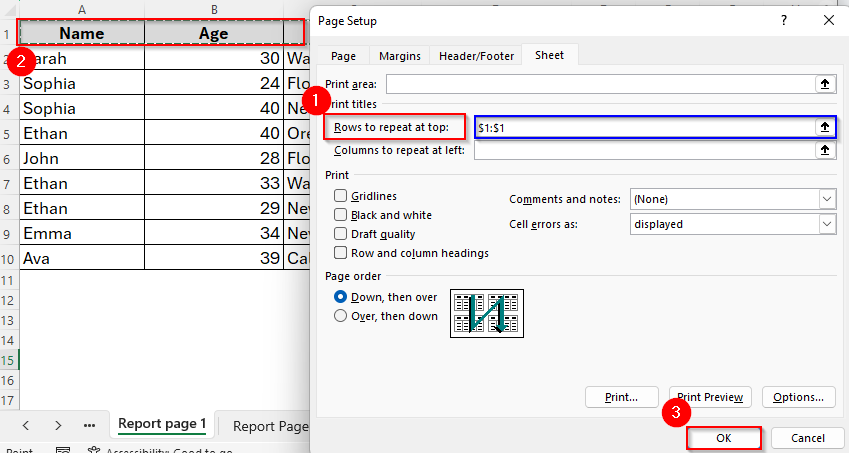Collapse dialog for Rows to repeat at top
Screen dimensions: 849x453
click(825, 127)
